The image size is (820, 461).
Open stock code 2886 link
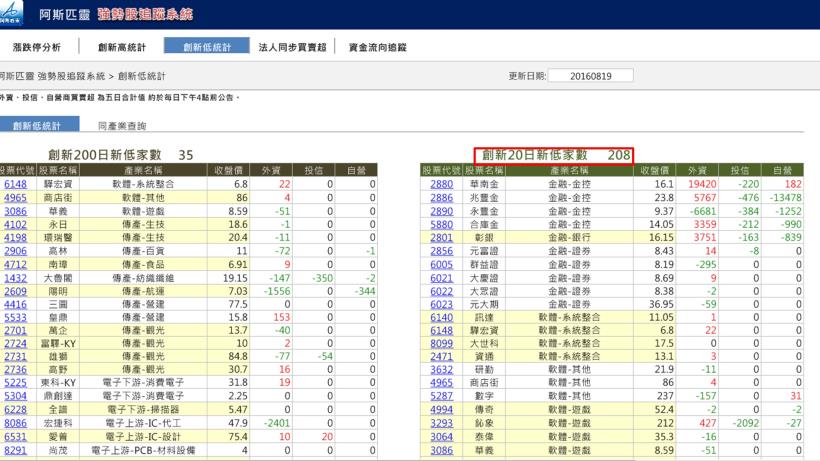441,198
